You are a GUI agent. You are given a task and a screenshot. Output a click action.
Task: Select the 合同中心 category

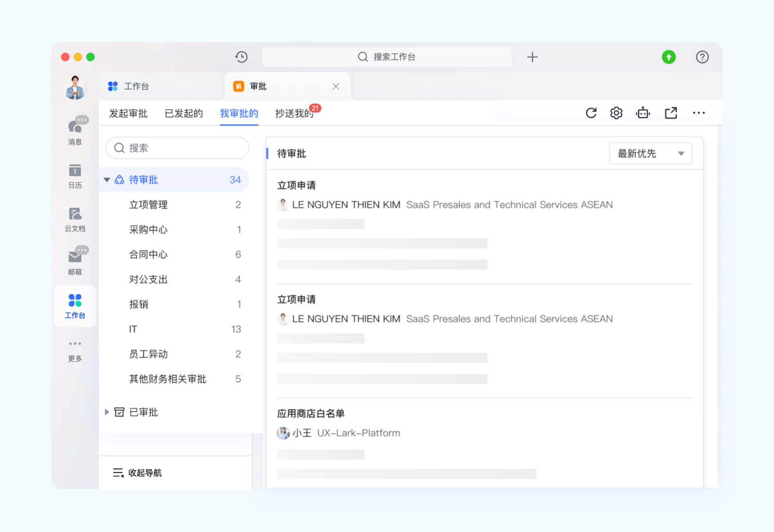[x=148, y=255]
